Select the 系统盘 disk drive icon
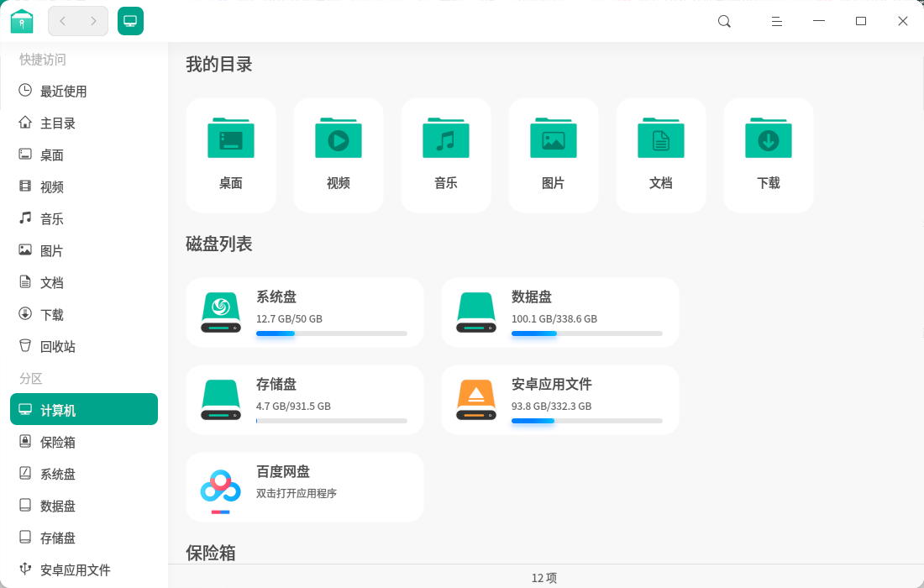The width and height of the screenshot is (924, 588). point(221,312)
